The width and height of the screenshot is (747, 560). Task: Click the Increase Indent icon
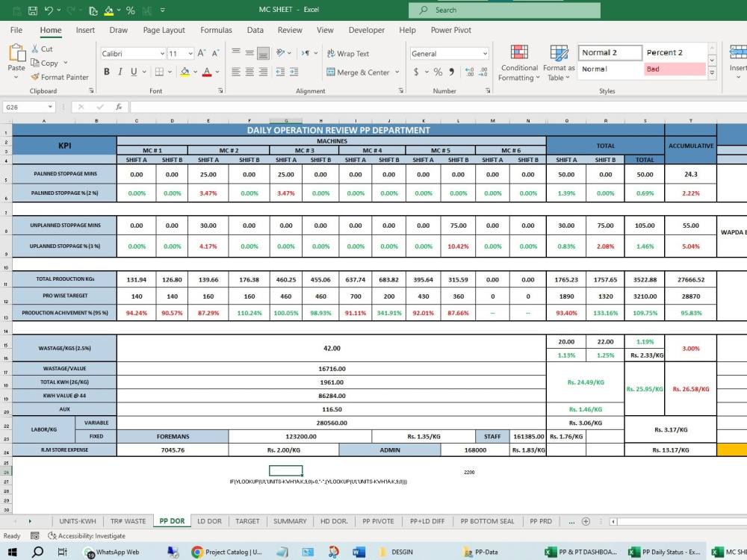(x=294, y=72)
